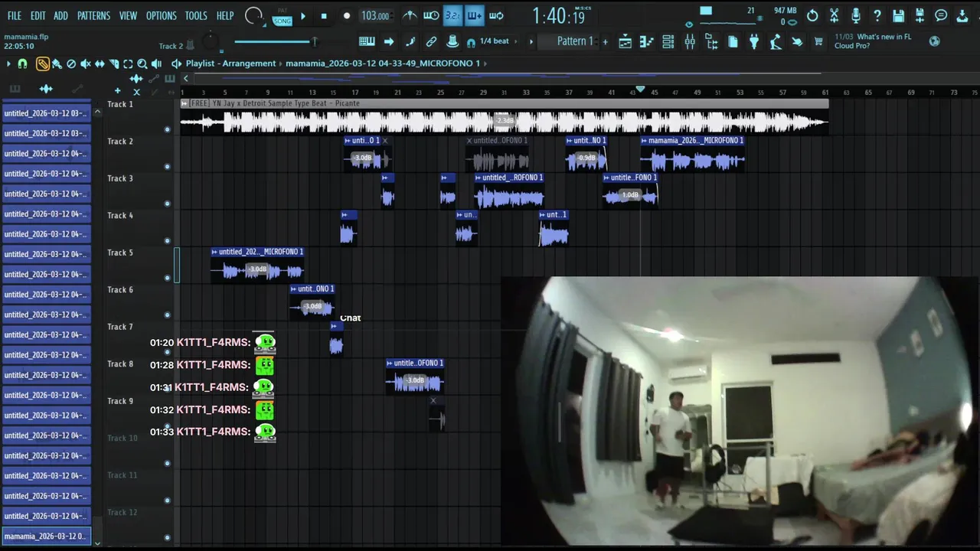Select the Playback speaker tool
The height and width of the screenshot is (551, 980).
pos(156,64)
